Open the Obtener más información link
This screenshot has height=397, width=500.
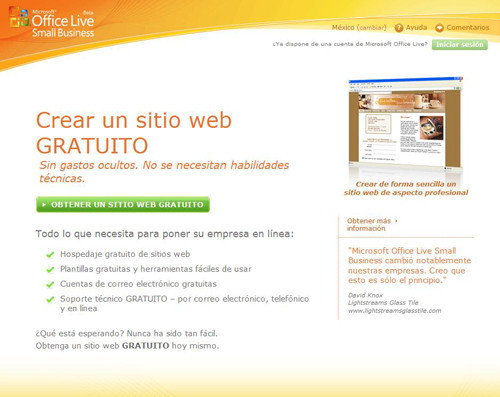[368, 224]
